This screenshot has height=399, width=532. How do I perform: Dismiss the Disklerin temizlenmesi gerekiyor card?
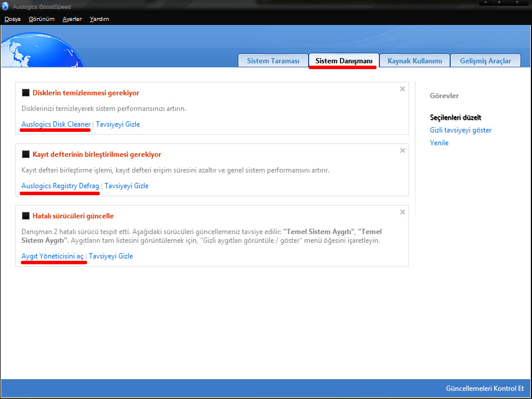pos(403,89)
